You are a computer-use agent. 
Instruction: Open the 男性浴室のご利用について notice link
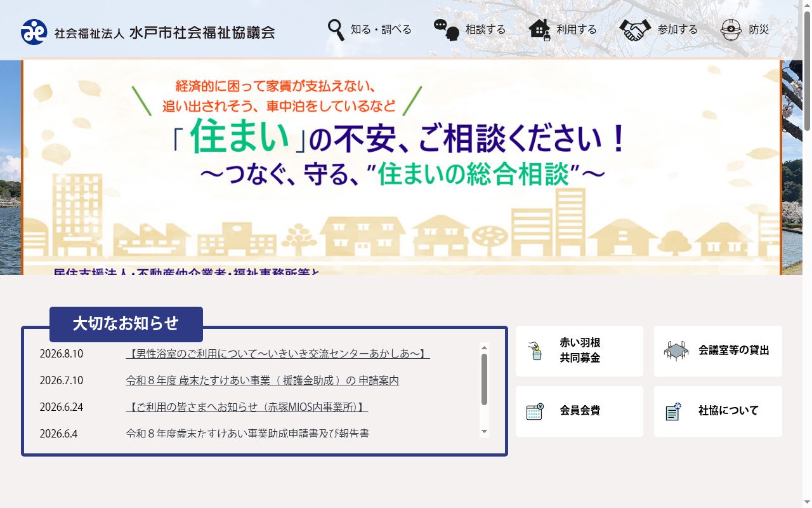(278, 354)
